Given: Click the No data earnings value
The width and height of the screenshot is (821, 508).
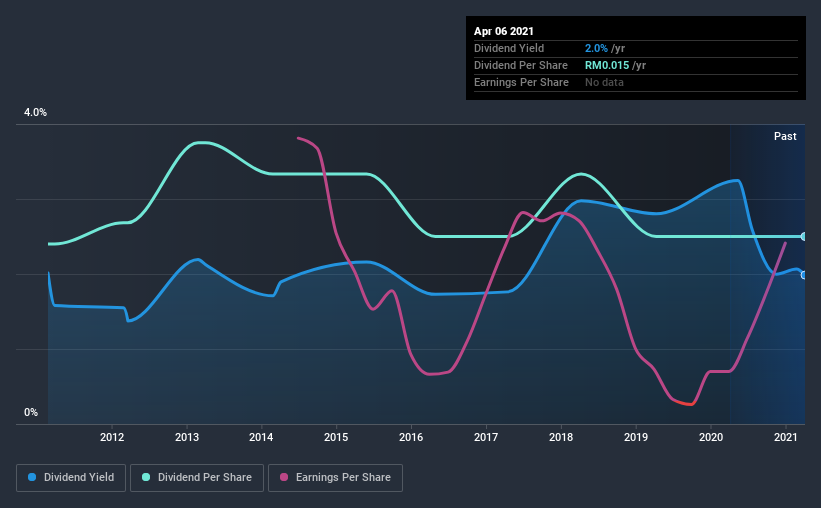Looking at the screenshot, I should pos(604,82).
